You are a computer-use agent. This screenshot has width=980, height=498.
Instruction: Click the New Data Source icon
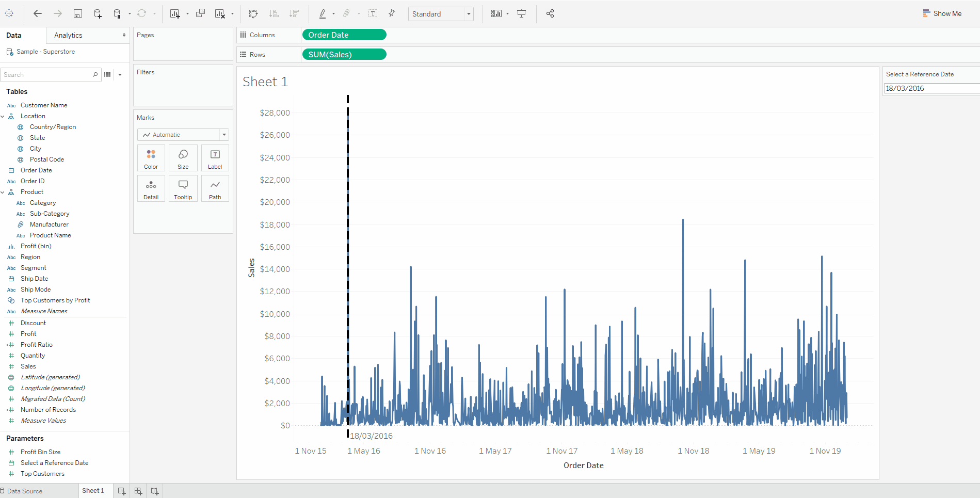point(98,14)
